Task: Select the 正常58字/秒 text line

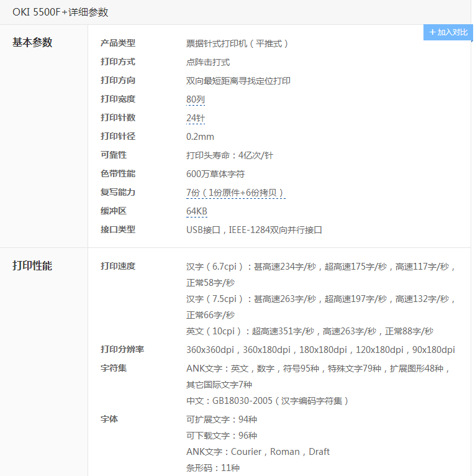Action: click(x=210, y=283)
